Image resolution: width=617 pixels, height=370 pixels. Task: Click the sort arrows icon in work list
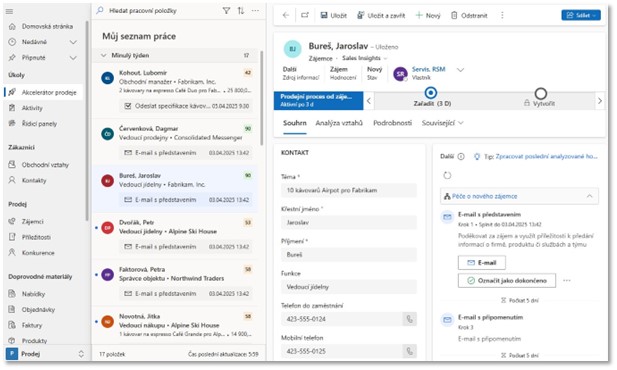point(241,11)
